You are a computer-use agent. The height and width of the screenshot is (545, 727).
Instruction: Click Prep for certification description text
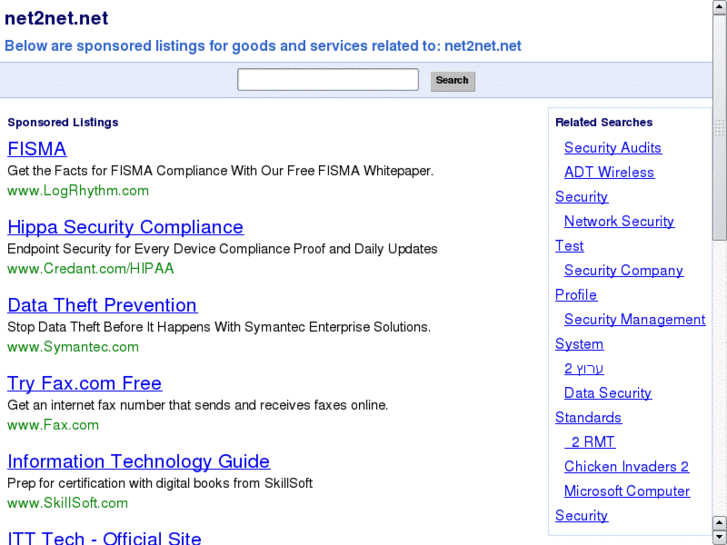(x=160, y=483)
